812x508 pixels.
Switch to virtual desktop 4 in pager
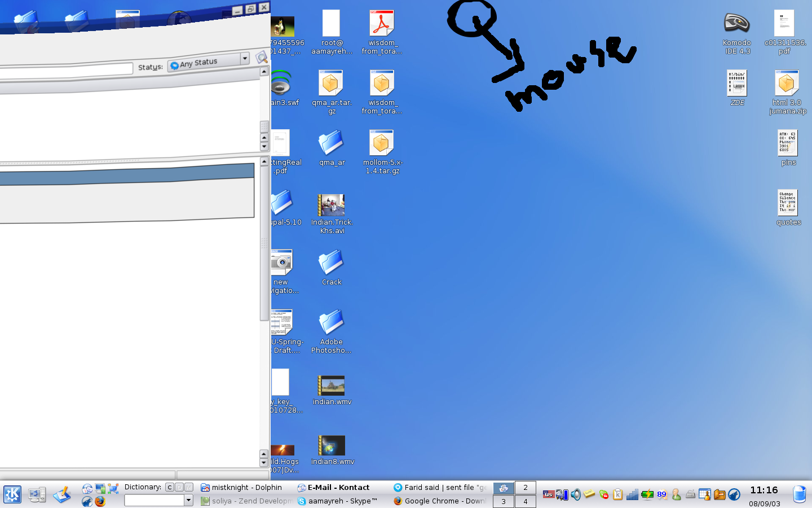click(525, 501)
